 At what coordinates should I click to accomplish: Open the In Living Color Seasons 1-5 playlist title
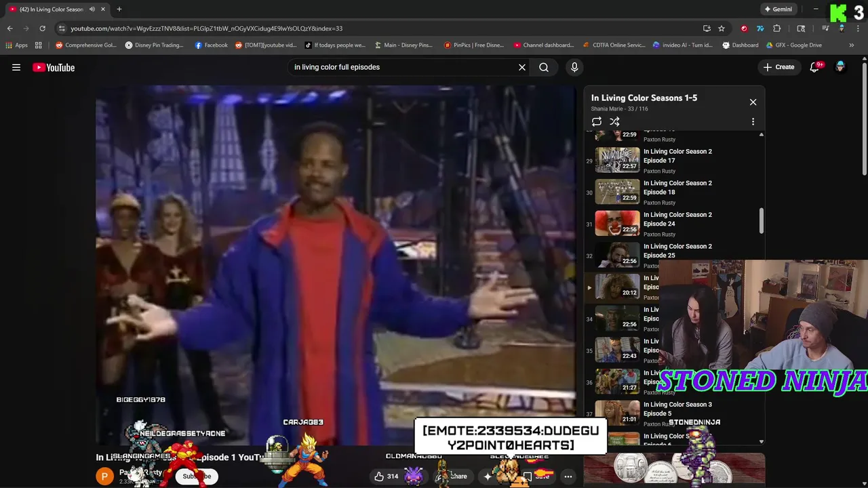point(644,98)
